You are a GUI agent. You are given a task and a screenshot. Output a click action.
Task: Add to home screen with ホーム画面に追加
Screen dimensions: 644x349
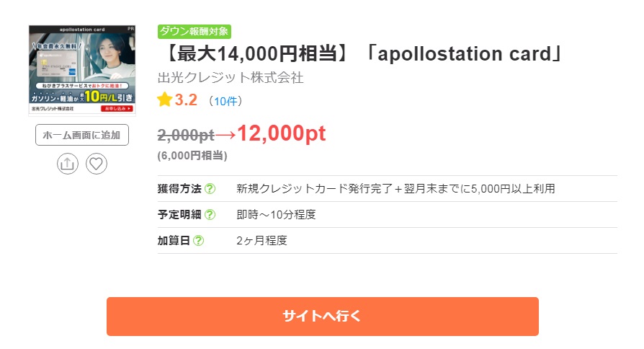click(82, 135)
